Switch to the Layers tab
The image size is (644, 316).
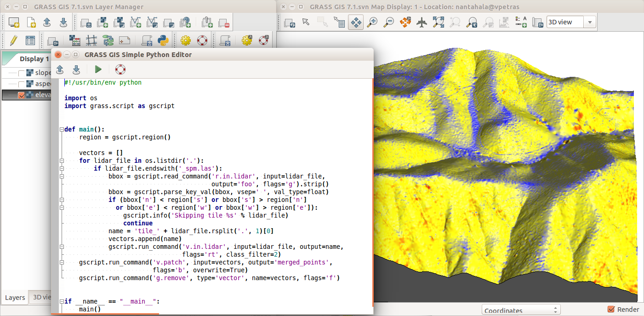click(15, 298)
